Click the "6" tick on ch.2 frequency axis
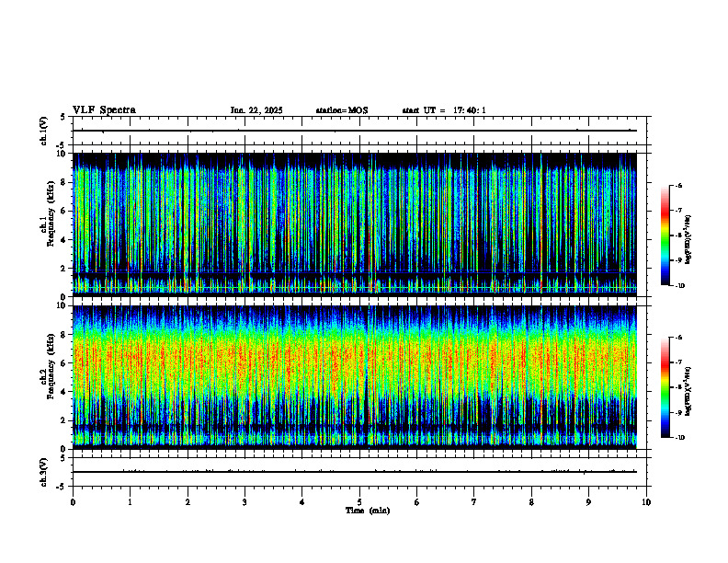728x563 pixels. point(63,363)
